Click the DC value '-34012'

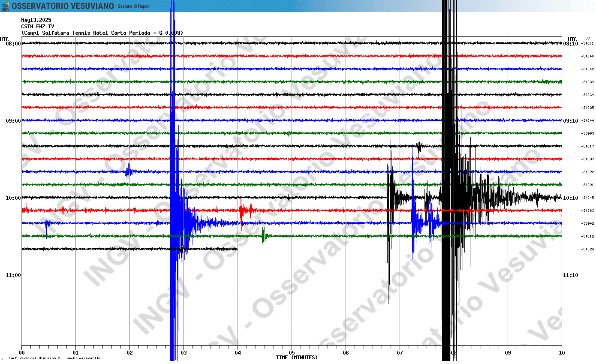[x=587, y=237]
